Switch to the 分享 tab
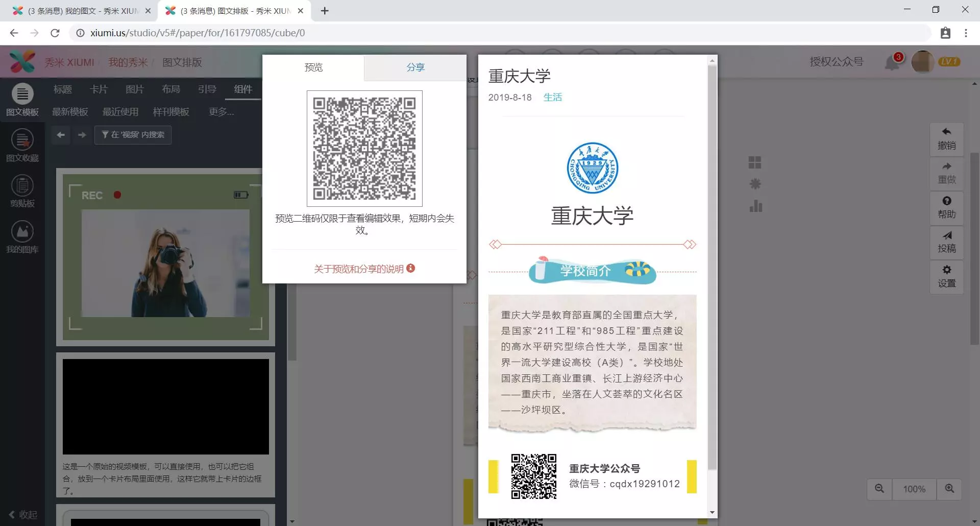980x526 pixels. (x=415, y=67)
